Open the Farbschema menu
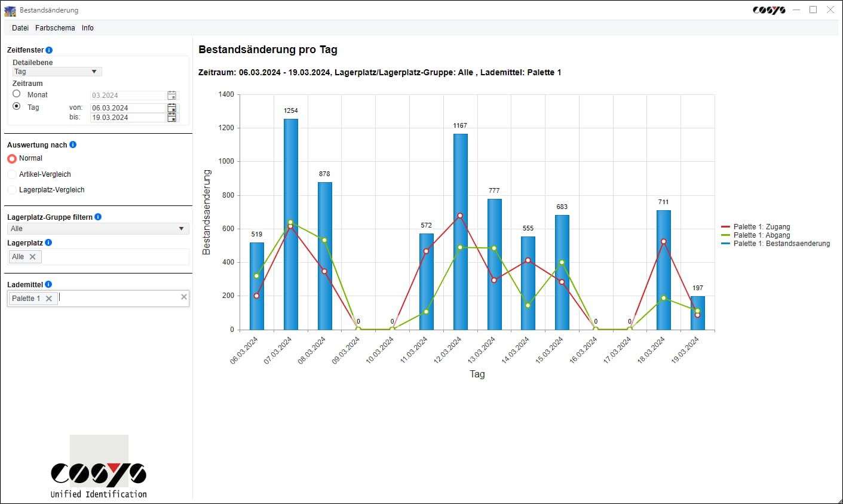 (x=55, y=28)
